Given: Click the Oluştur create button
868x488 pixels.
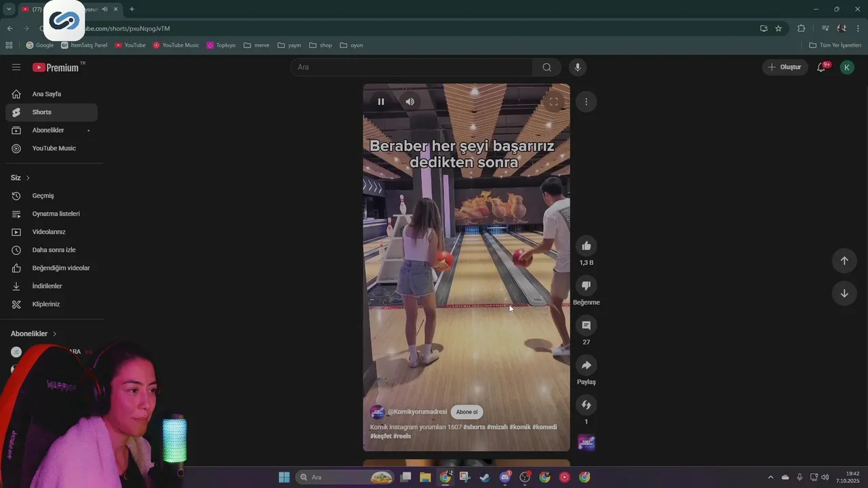Looking at the screenshot, I should (x=784, y=67).
